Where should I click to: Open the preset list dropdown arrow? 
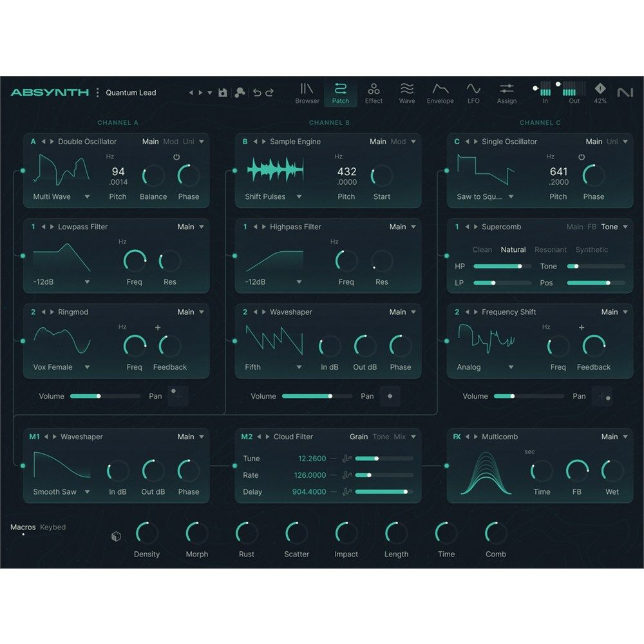pyautogui.click(x=210, y=93)
